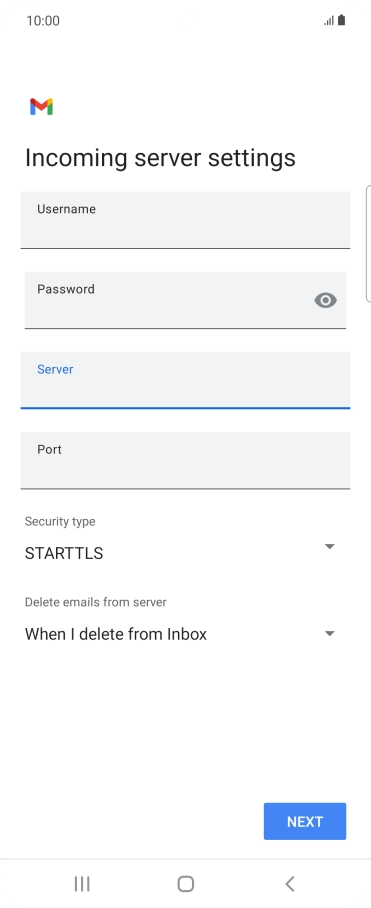Select the STARTTLS security type value
The image size is (371, 908).
pyautogui.click(x=64, y=554)
